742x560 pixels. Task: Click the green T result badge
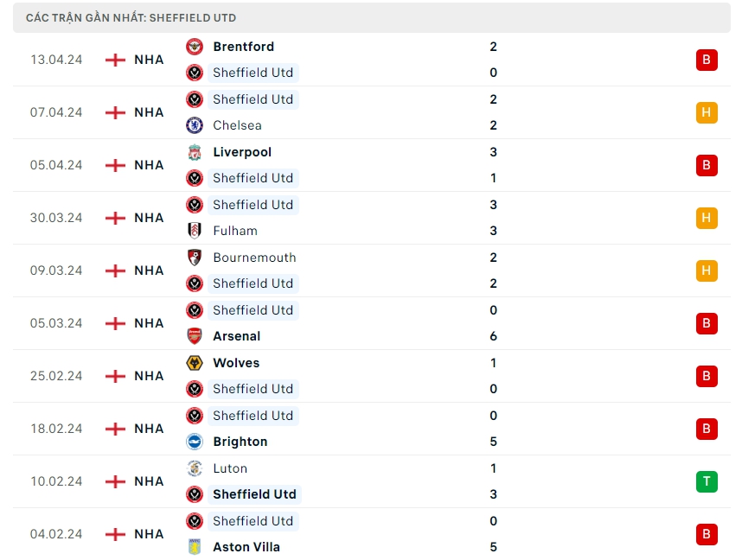pos(707,481)
